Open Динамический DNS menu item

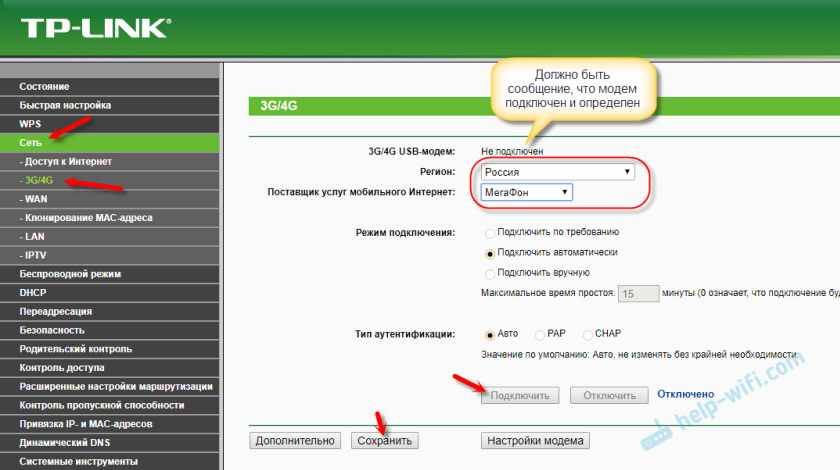point(109,443)
